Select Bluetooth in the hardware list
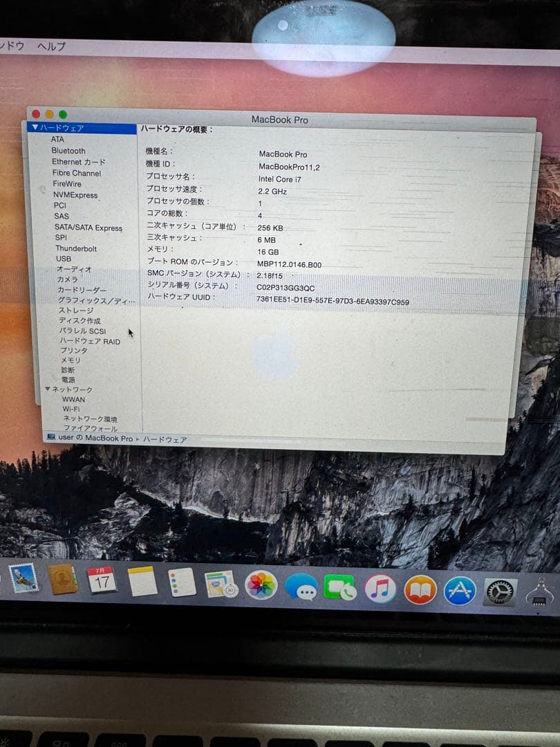The width and height of the screenshot is (560, 747). click(x=68, y=151)
